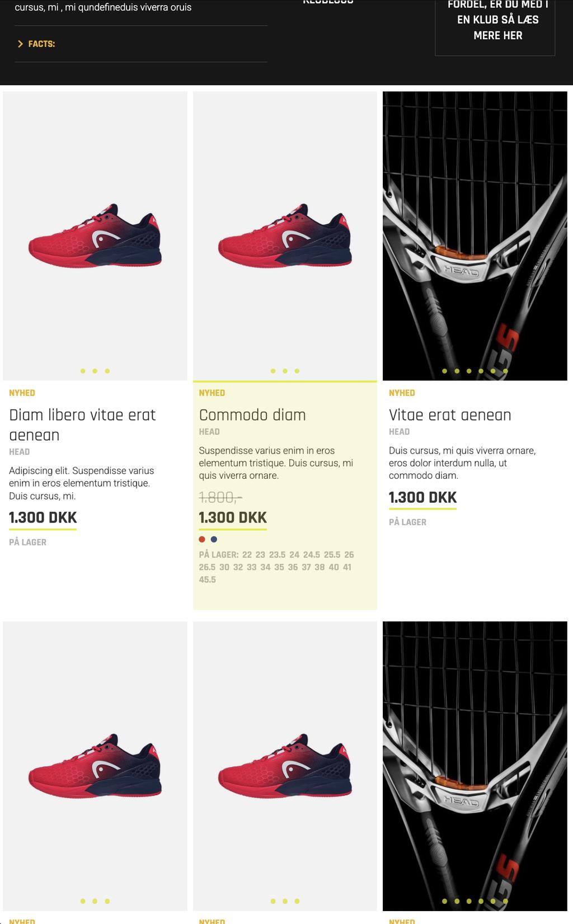Choose size 45.5 in Commodo diam stock list
573x924 pixels.
(x=207, y=580)
